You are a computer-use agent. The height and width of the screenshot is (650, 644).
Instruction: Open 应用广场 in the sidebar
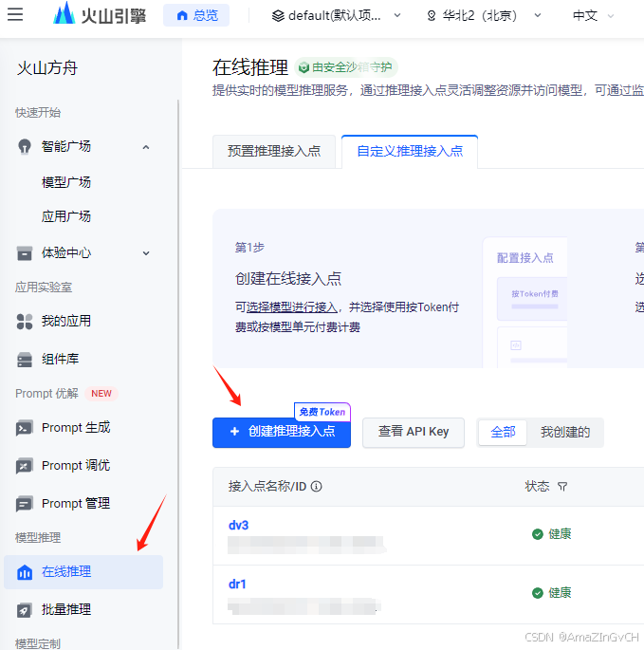pos(66,216)
